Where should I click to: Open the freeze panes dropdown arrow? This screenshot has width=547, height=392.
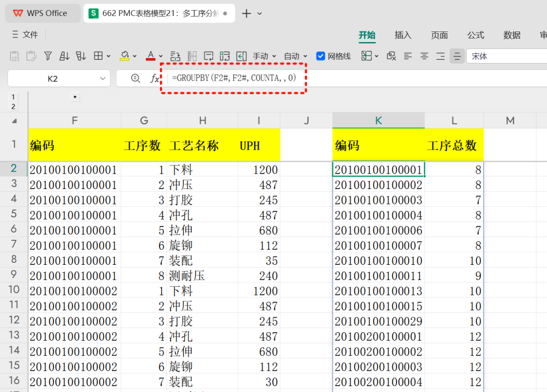[377, 56]
